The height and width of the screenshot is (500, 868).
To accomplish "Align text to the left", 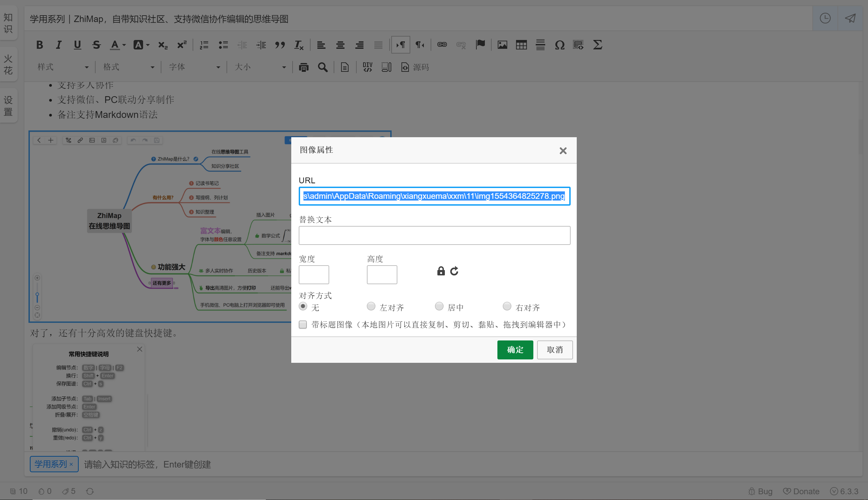I will click(321, 45).
